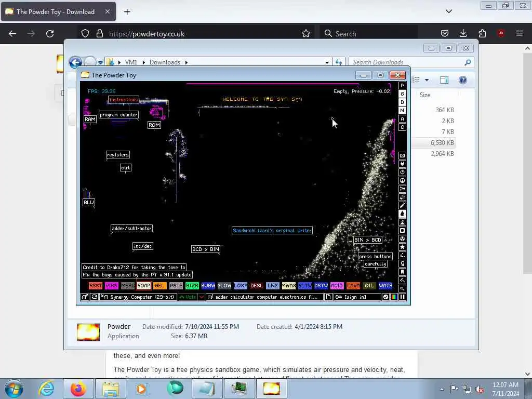Select the ACID element swatch

click(337, 286)
